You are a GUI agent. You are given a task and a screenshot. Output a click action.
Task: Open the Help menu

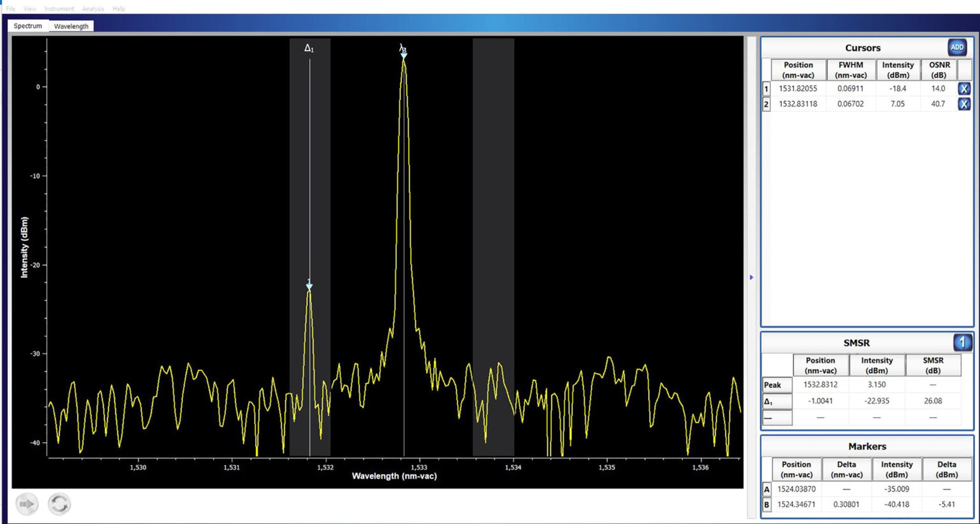(119, 8)
